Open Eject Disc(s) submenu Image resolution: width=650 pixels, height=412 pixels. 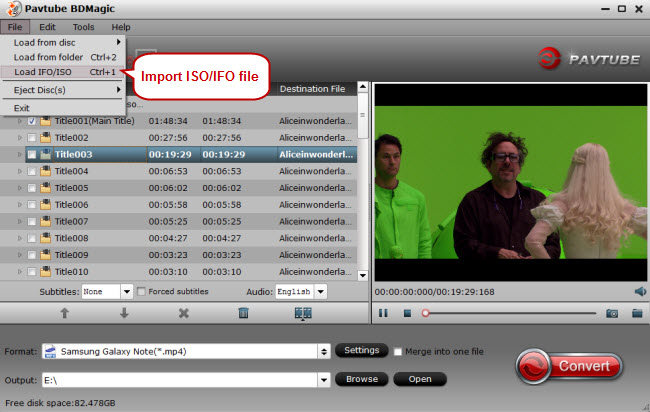pyautogui.click(x=63, y=90)
